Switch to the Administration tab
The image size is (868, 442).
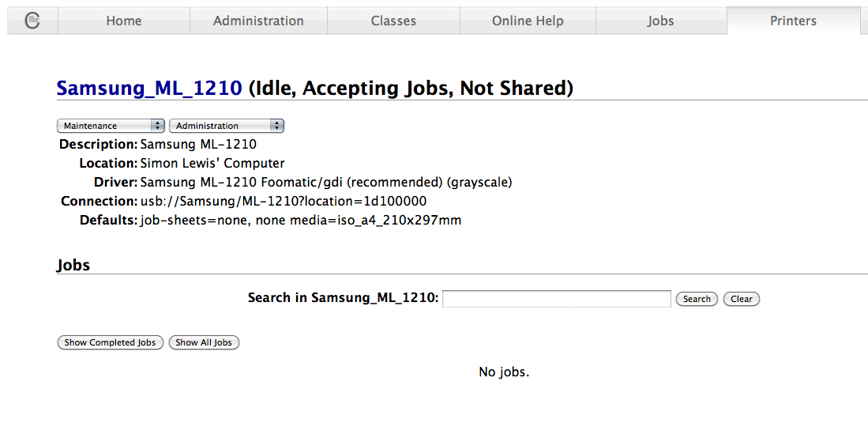(x=258, y=21)
